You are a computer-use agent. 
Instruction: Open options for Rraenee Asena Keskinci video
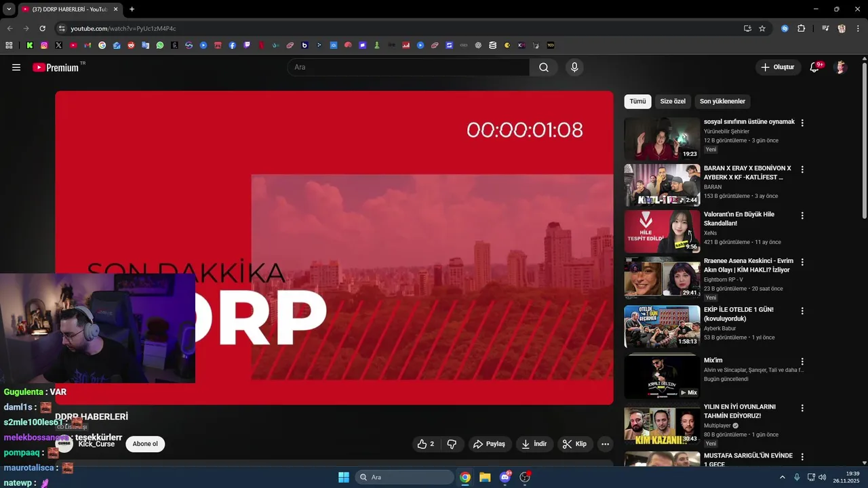[x=802, y=262]
